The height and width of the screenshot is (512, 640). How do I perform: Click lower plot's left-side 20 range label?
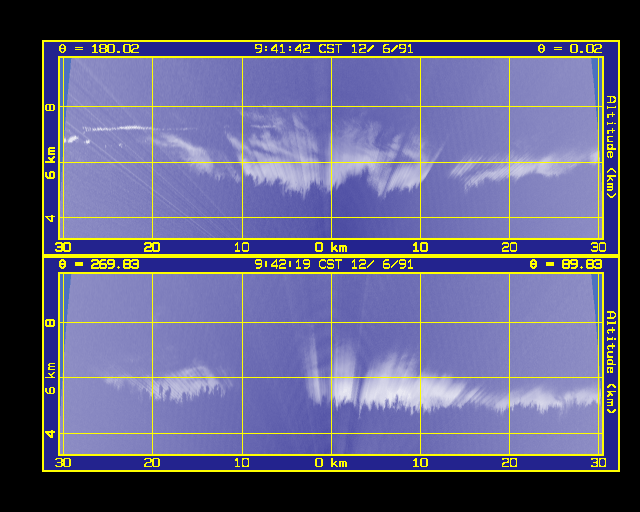152,463
